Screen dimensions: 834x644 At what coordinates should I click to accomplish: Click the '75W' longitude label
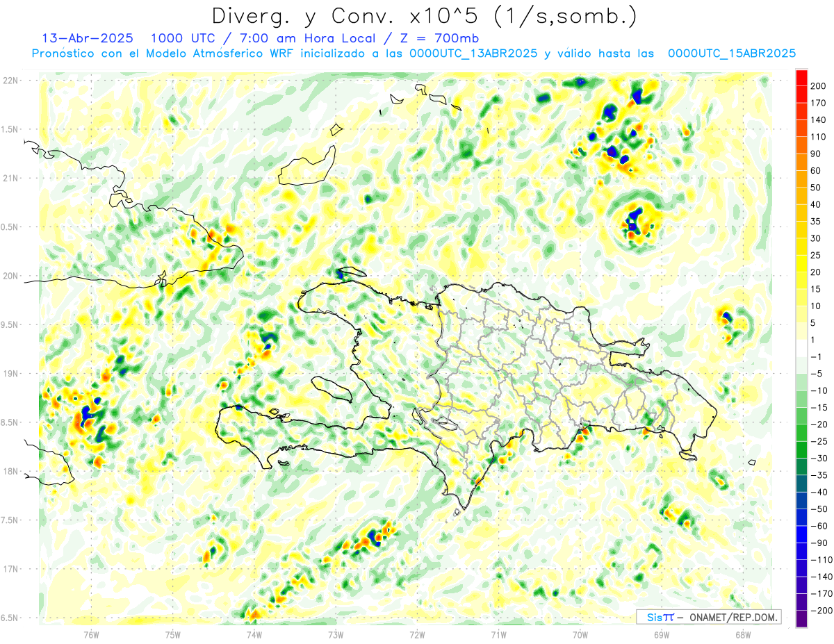(172, 634)
